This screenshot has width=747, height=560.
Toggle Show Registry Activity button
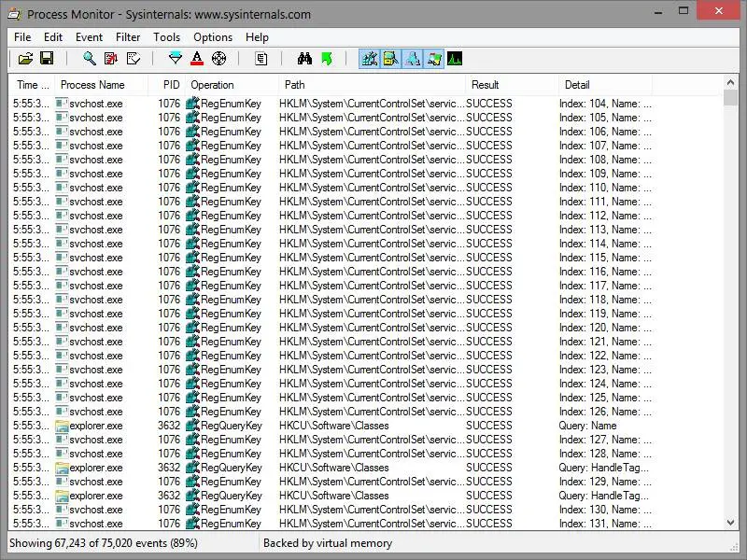click(370, 59)
